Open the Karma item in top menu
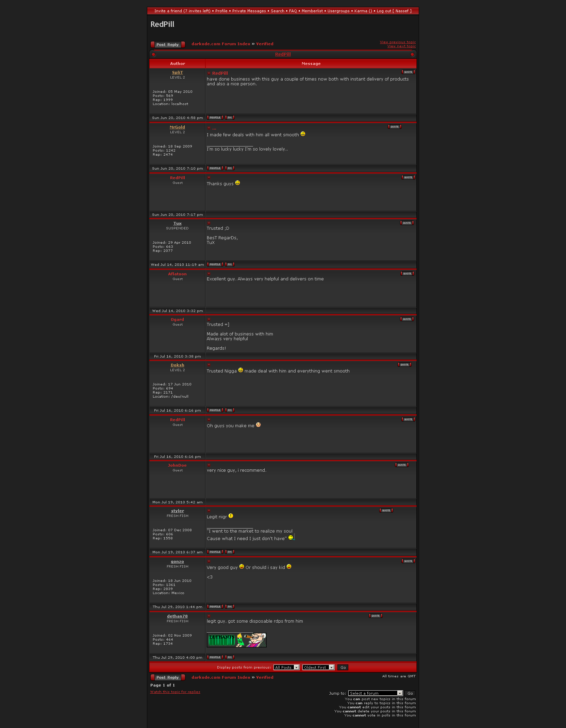566x728 pixels. tap(363, 11)
